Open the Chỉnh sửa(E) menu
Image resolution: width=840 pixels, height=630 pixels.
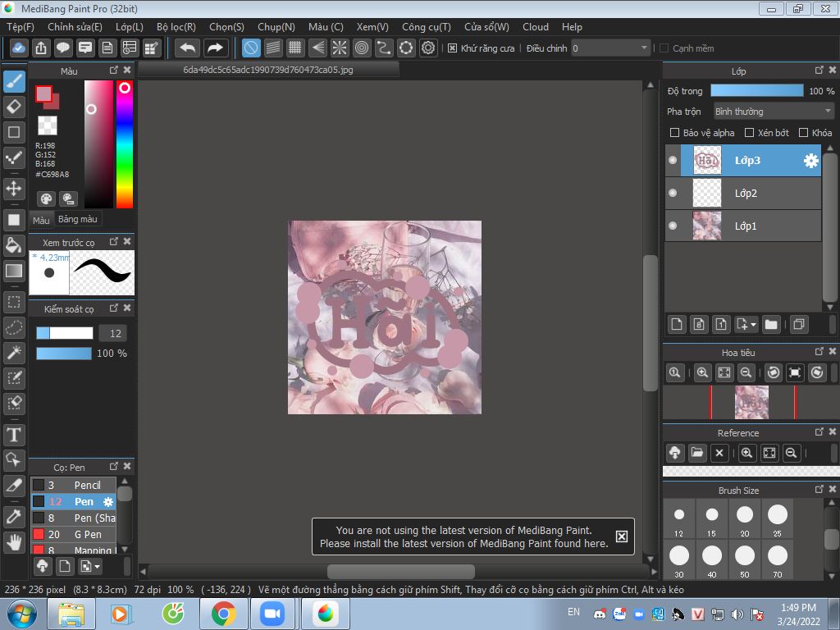point(75,27)
